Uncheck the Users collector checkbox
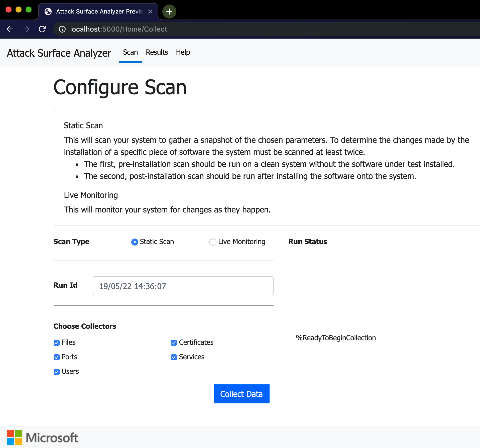Image resolution: width=480 pixels, height=448 pixels. tap(57, 372)
